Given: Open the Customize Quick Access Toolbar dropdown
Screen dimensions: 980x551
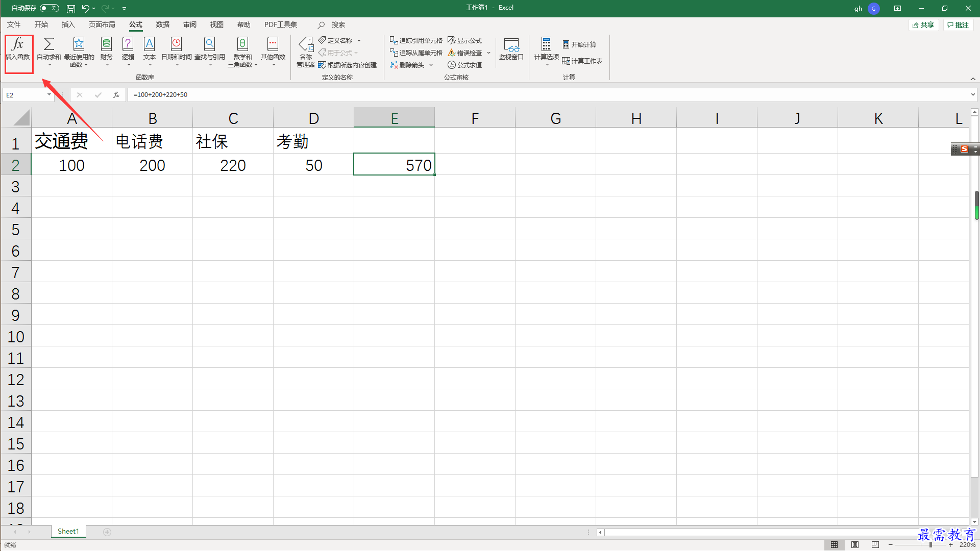Looking at the screenshot, I should (125, 8).
